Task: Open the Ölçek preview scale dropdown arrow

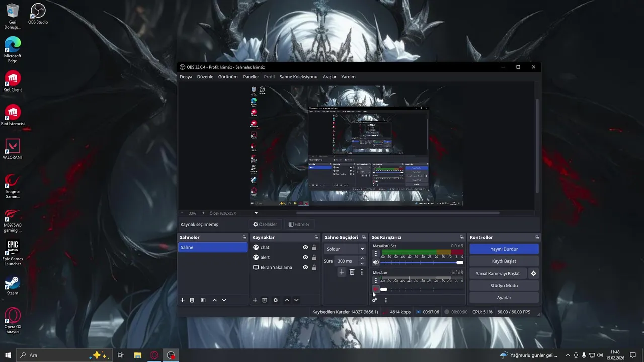Action: pyautogui.click(x=256, y=213)
